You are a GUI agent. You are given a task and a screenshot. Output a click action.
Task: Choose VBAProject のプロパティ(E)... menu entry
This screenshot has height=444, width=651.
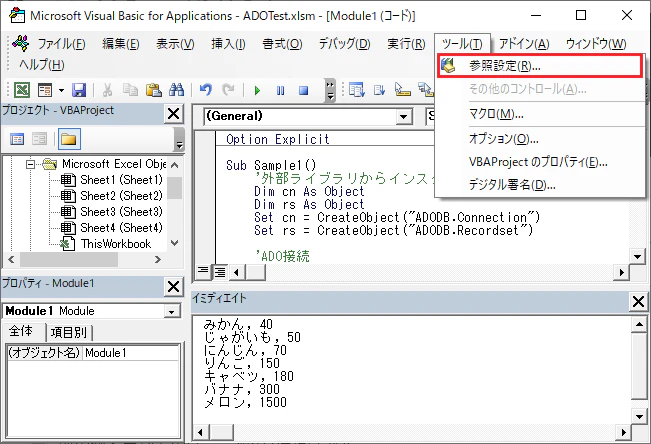540,162
